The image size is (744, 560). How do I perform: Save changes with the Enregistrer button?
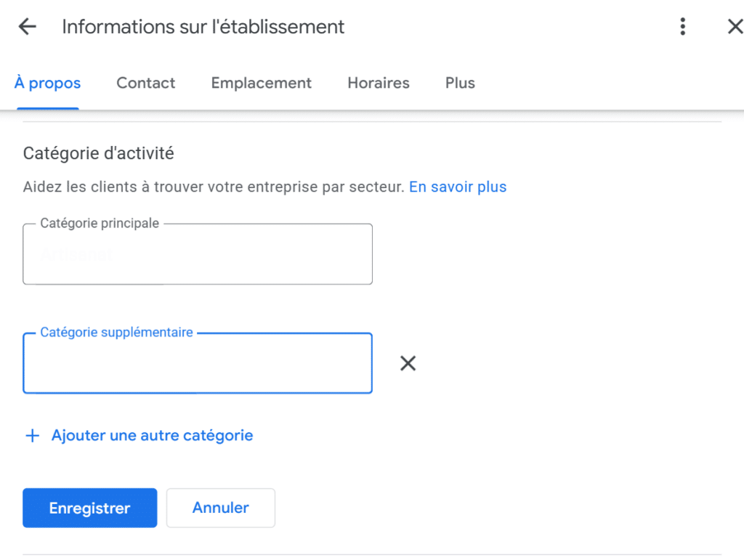(x=89, y=508)
